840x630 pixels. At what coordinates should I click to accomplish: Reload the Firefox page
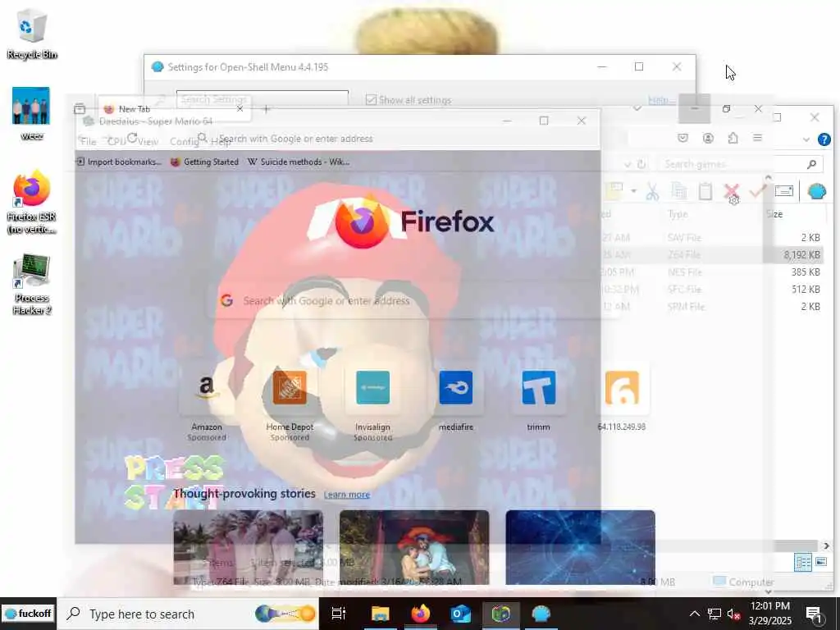(x=132, y=138)
